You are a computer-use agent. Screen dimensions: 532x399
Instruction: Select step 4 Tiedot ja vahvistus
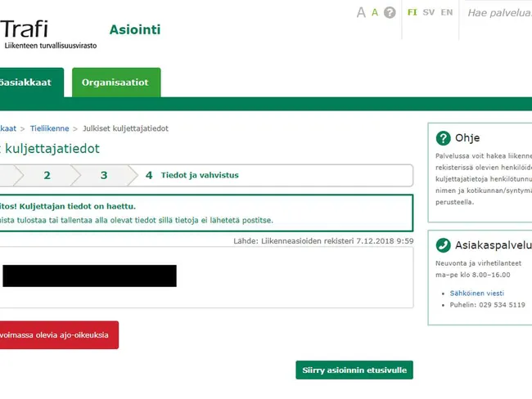[192, 175]
